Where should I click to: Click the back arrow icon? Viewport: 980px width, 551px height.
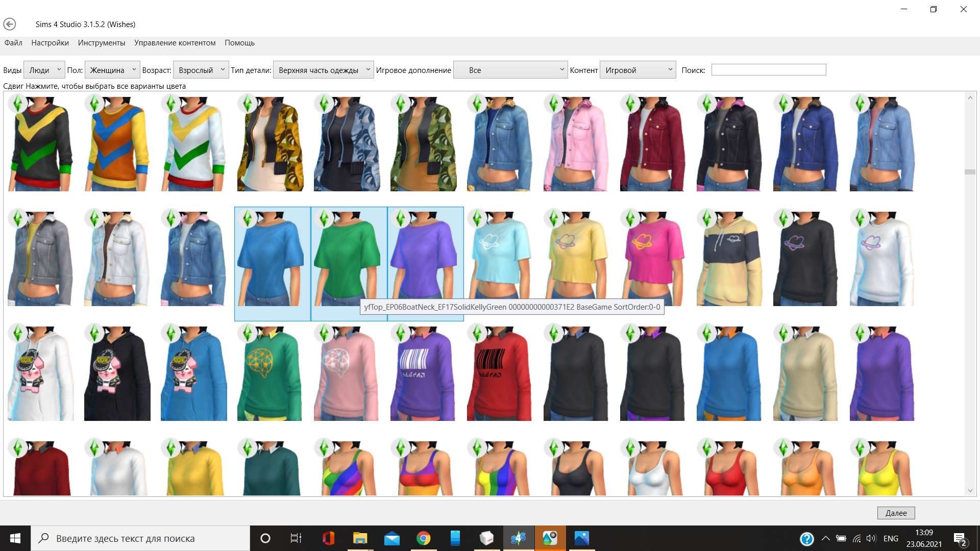click(x=9, y=24)
